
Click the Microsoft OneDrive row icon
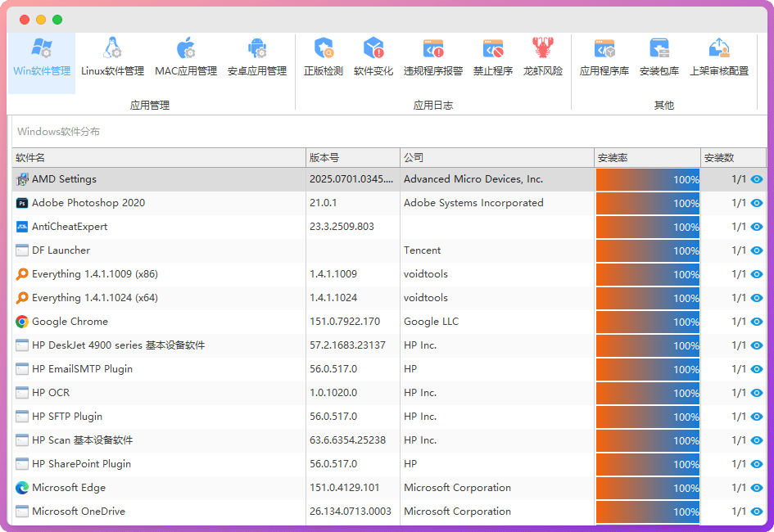tap(22, 512)
